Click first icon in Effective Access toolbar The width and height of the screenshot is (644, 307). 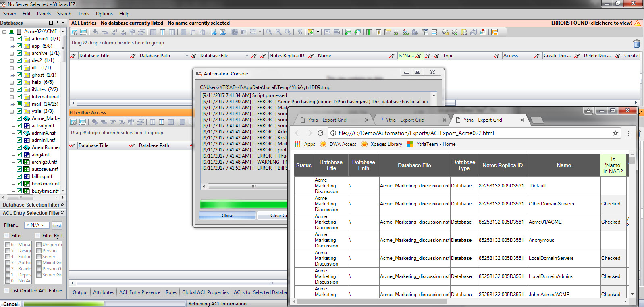[x=73, y=122]
